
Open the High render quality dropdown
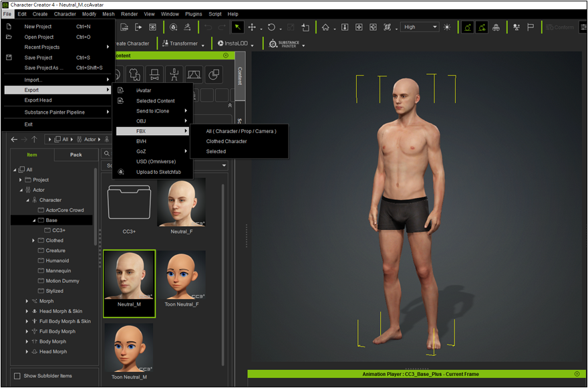pos(420,27)
